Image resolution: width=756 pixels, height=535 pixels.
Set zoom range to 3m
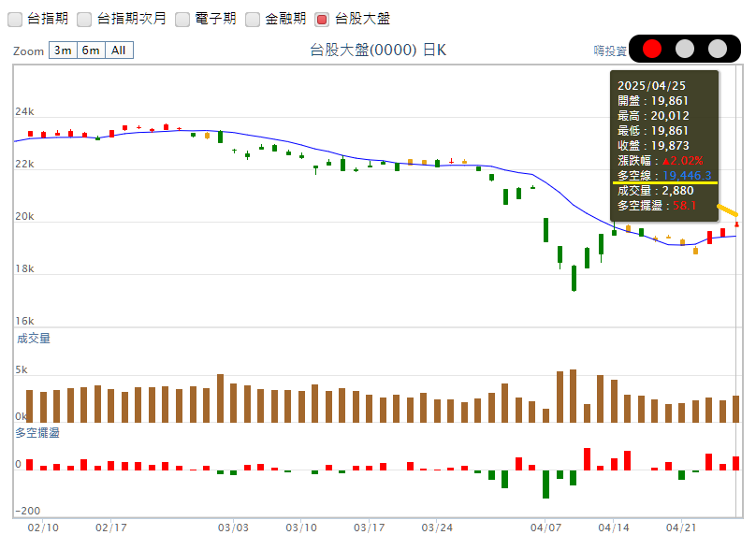63,51
